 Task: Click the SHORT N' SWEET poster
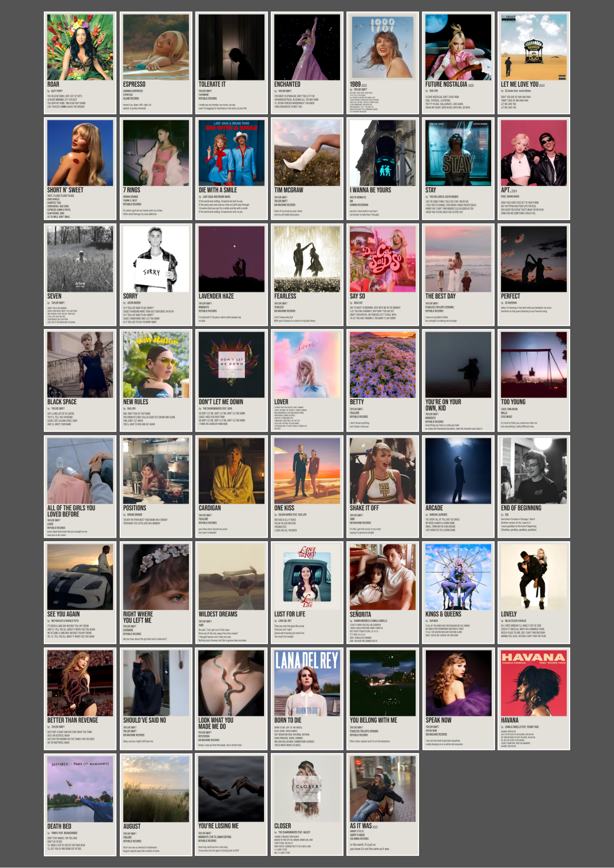click(80, 169)
